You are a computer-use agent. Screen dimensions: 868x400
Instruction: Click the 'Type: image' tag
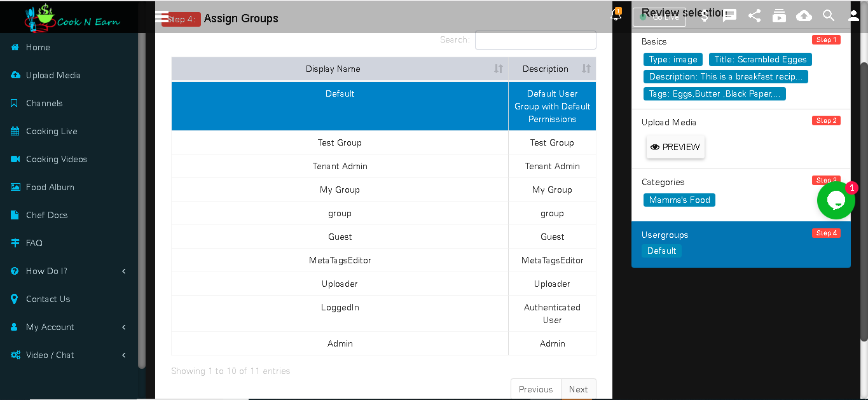673,59
